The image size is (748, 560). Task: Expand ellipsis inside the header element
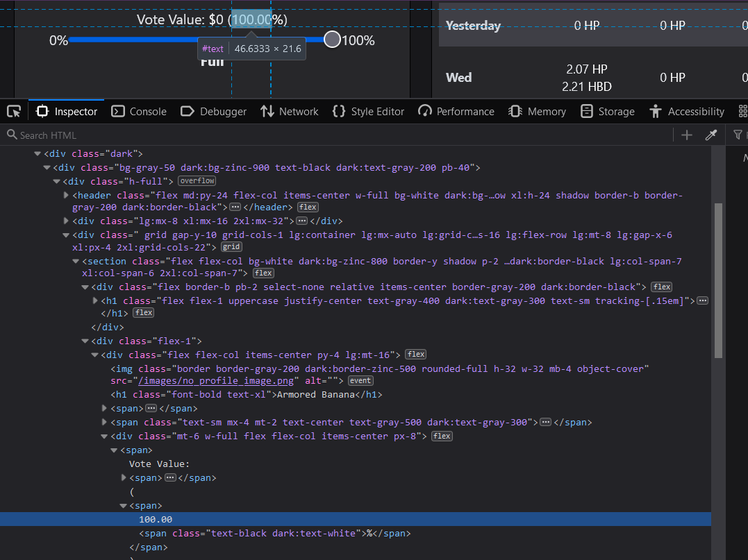(235, 207)
